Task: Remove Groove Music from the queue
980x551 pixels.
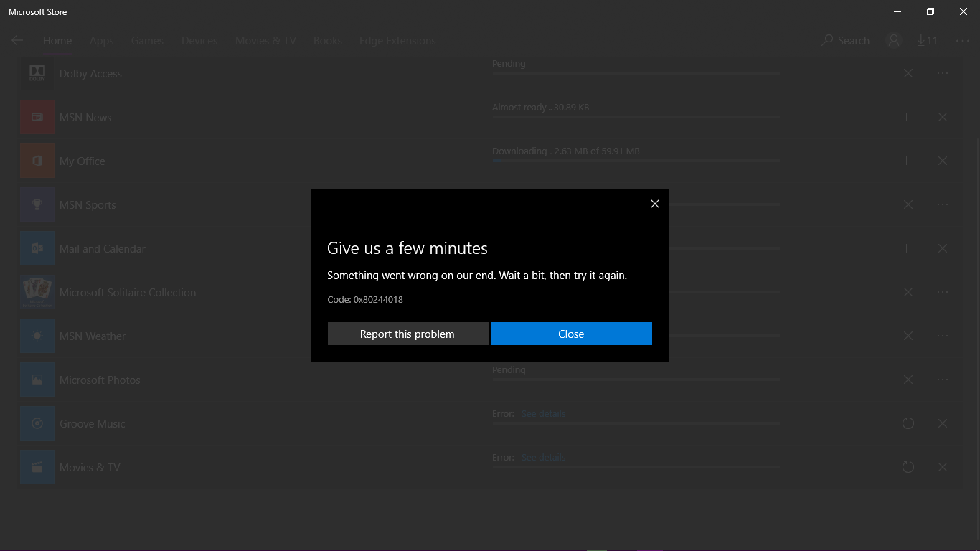Action: [x=943, y=423]
